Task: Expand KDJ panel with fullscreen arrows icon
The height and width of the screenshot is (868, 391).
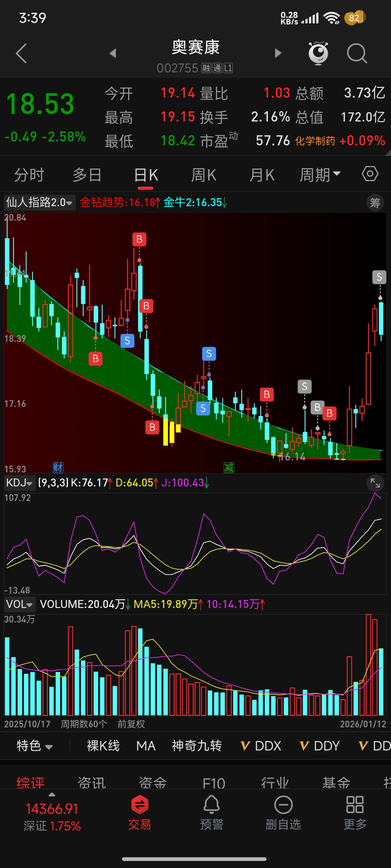Action: point(375,483)
